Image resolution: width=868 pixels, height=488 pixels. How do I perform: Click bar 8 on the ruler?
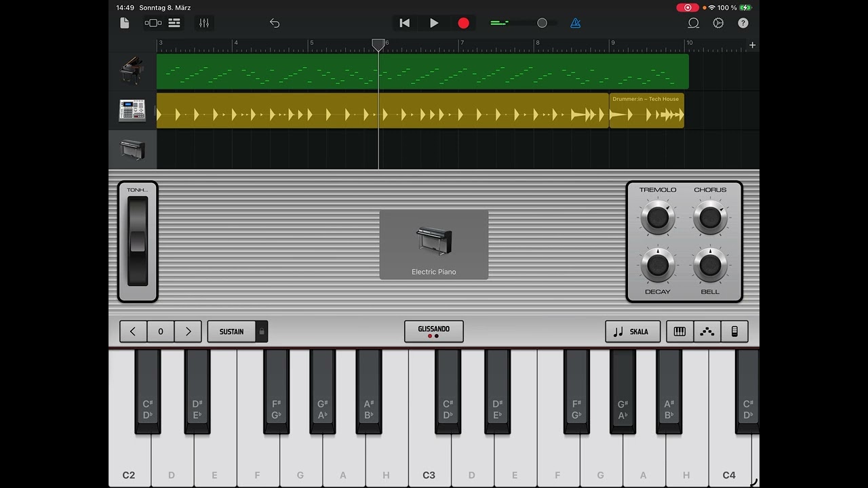click(538, 43)
